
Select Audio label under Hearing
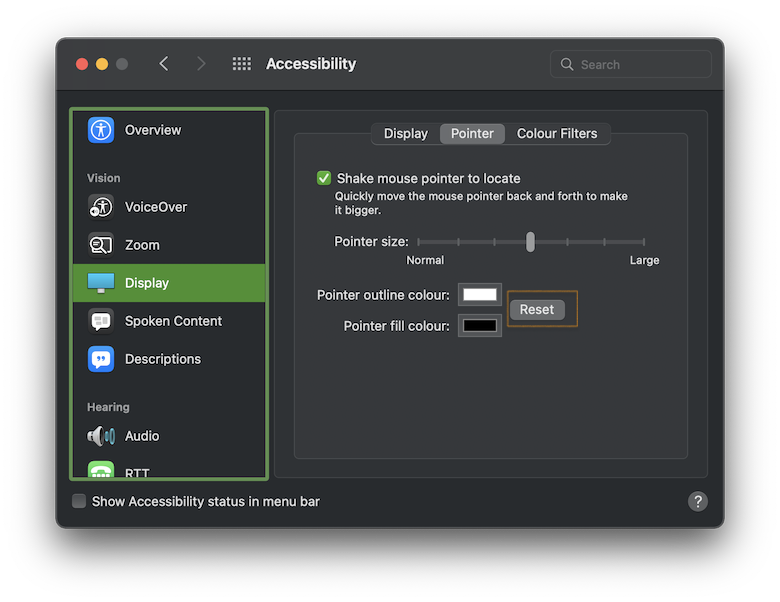tap(142, 436)
